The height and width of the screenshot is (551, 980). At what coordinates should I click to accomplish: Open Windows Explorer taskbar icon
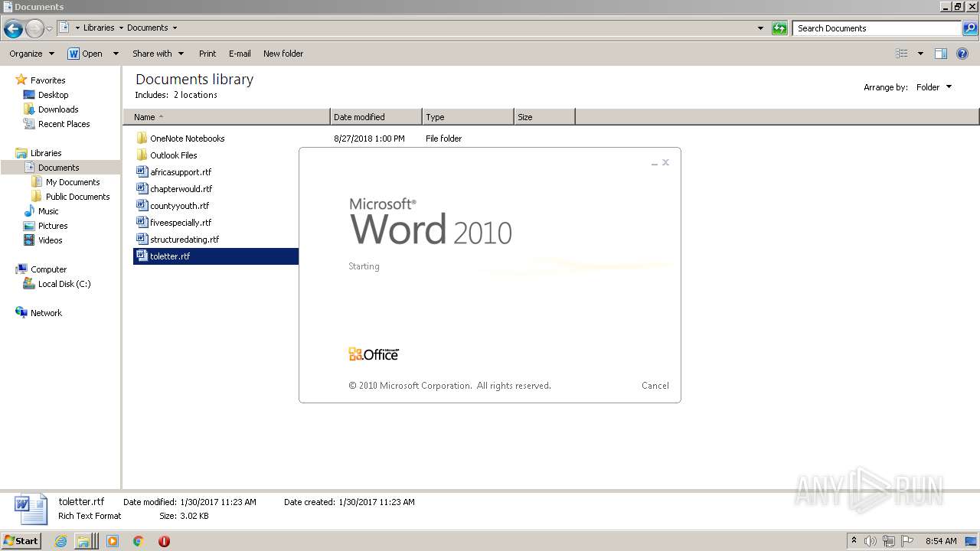(x=83, y=541)
